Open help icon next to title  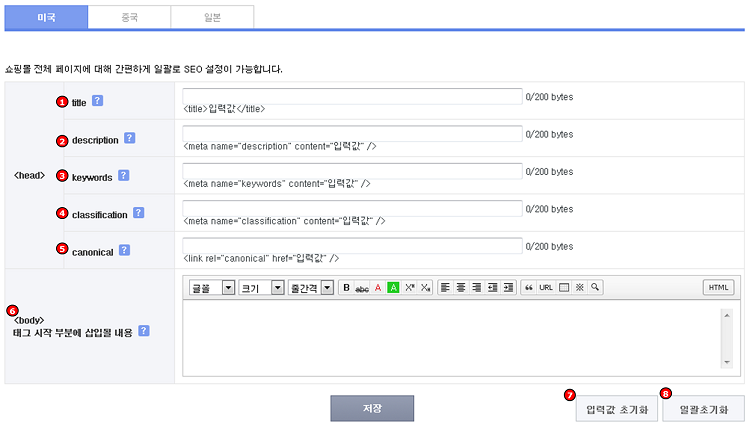pos(98,101)
